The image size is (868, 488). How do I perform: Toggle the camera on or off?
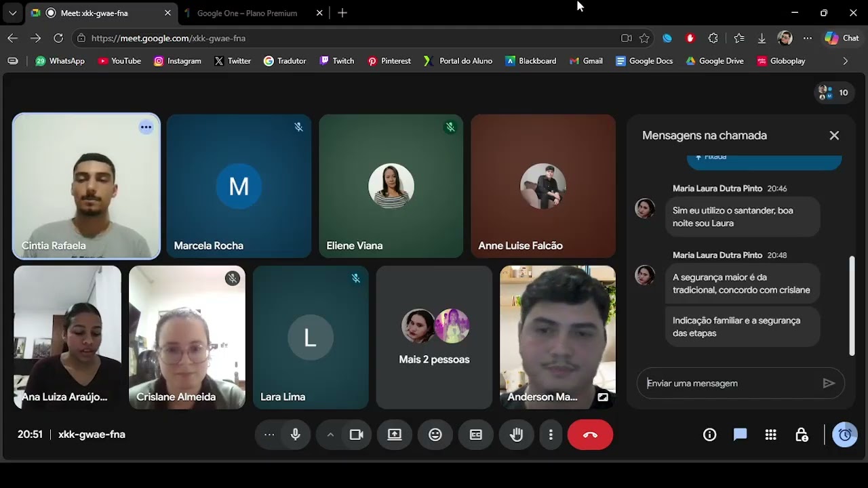point(357,434)
